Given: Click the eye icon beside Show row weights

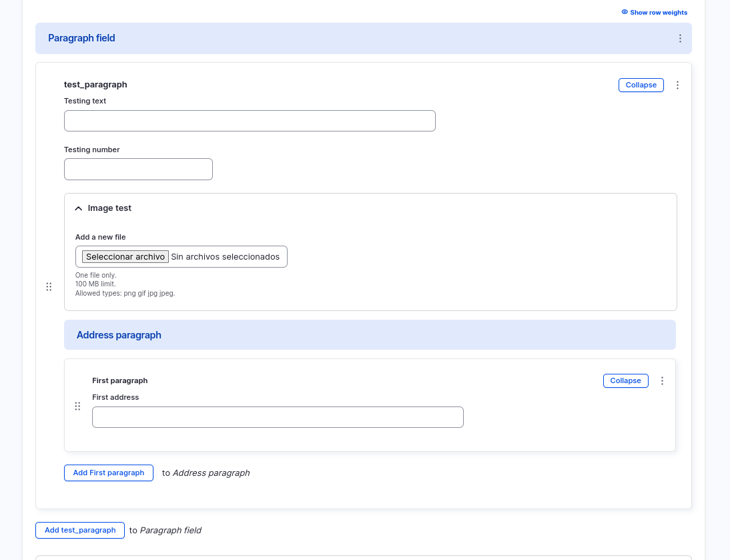Looking at the screenshot, I should coord(625,12).
